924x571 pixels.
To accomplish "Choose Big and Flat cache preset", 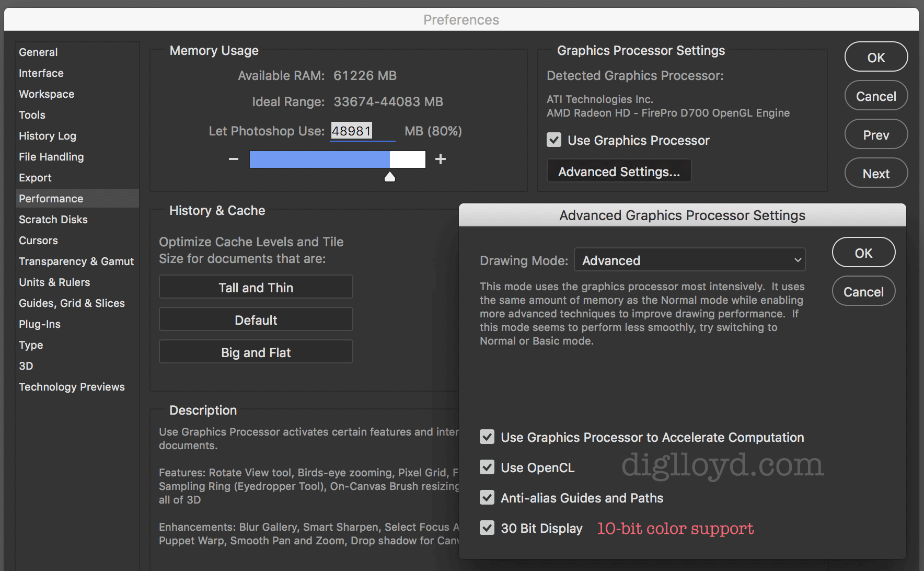I will (x=256, y=352).
